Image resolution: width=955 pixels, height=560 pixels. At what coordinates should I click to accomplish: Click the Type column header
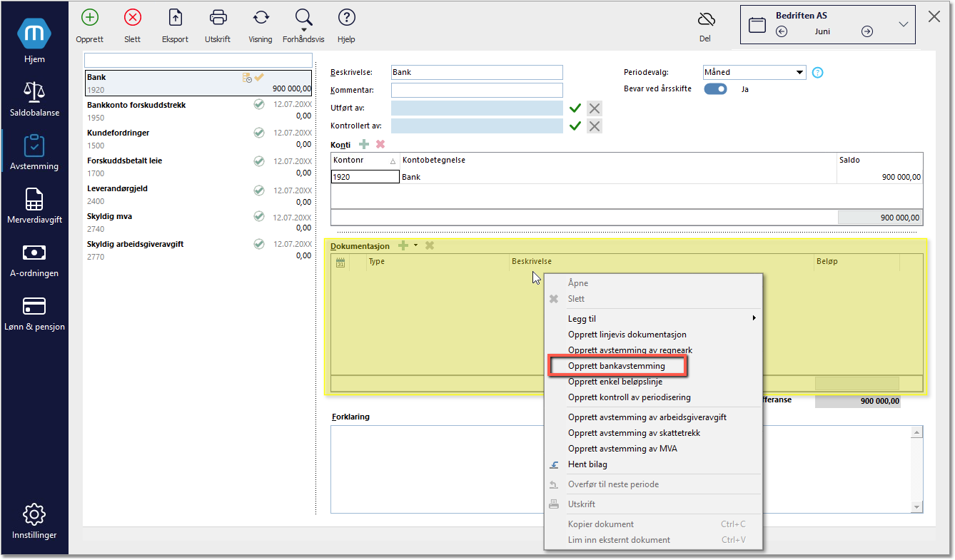pyautogui.click(x=376, y=262)
